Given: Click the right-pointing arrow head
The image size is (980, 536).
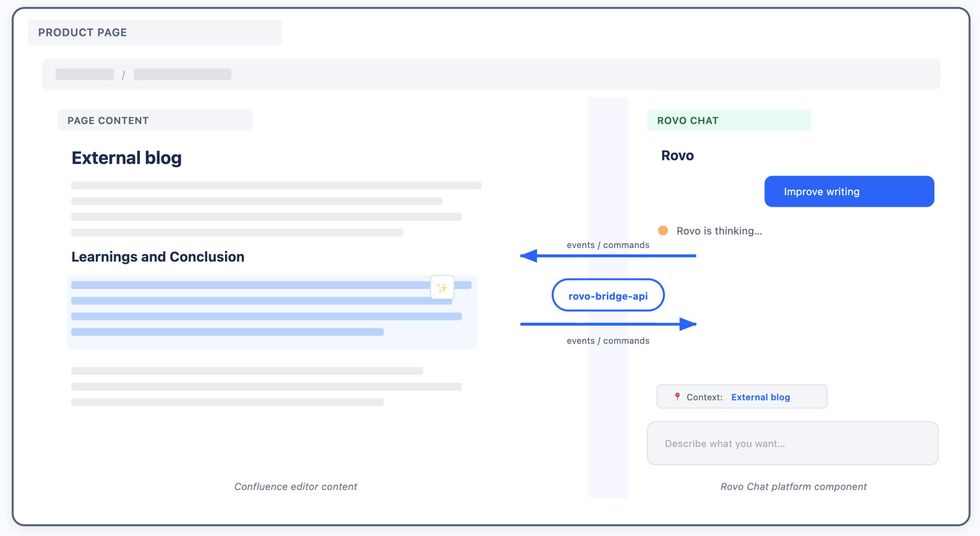Looking at the screenshot, I should click(688, 324).
